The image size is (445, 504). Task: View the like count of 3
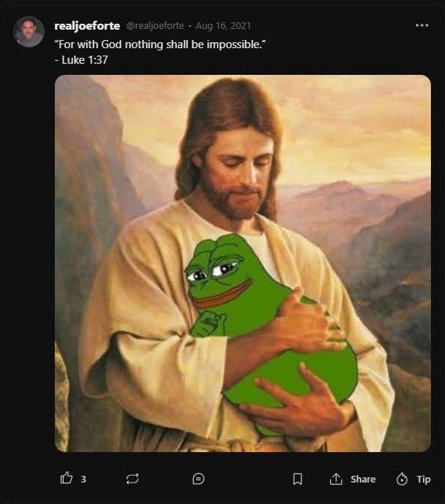tap(84, 480)
